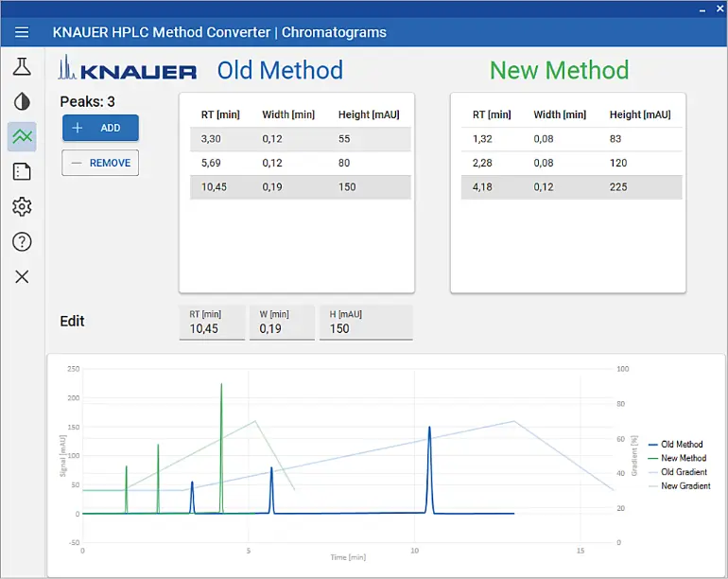Select new method RT cell 2,28
This screenshot has height=579, width=728.
click(x=482, y=163)
